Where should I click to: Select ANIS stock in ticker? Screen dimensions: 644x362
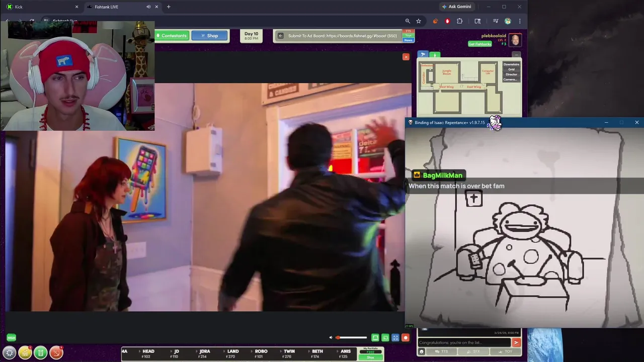click(x=345, y=354)
